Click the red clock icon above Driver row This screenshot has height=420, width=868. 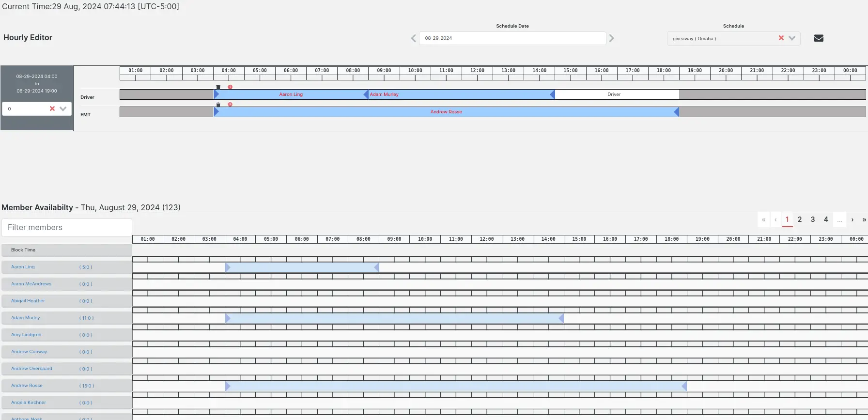coord(230,87)
